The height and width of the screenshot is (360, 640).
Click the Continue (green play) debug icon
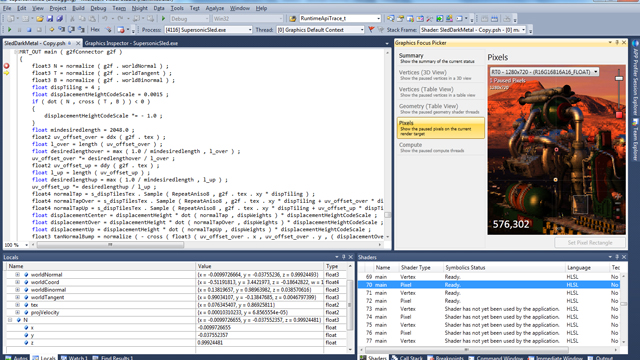(x=9, y=30)
